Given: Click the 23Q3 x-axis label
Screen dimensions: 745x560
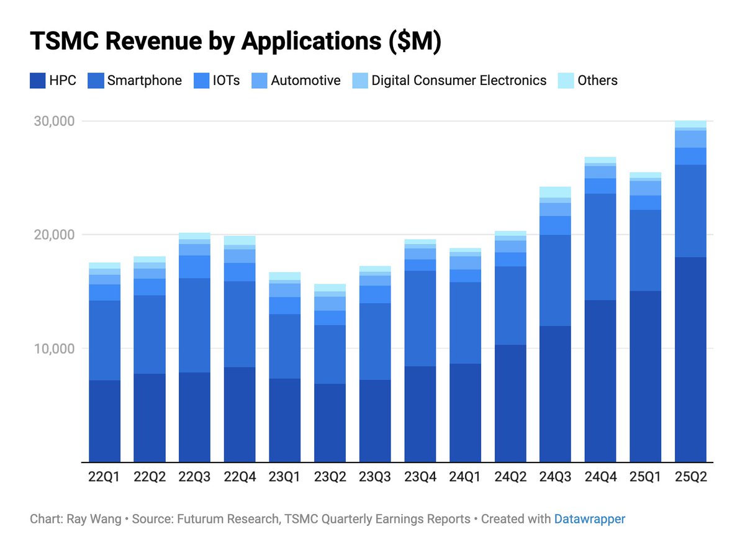Looking at the screenshot, I should (375, 477).
